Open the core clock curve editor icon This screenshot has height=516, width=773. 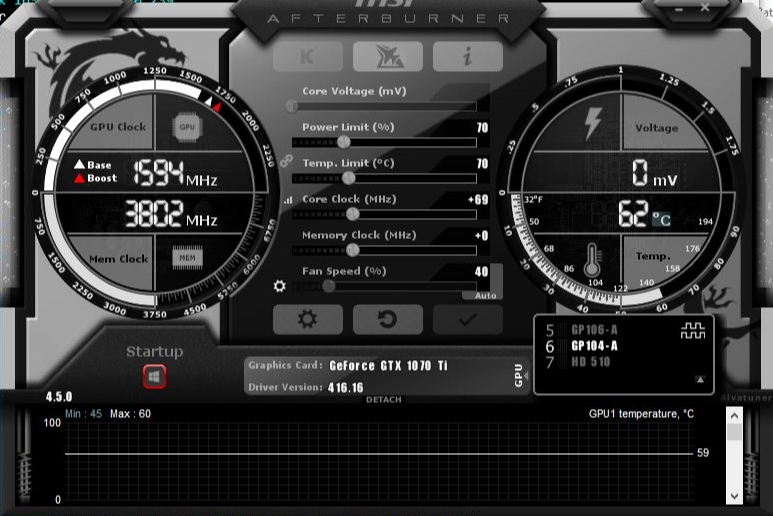point(288,200)
